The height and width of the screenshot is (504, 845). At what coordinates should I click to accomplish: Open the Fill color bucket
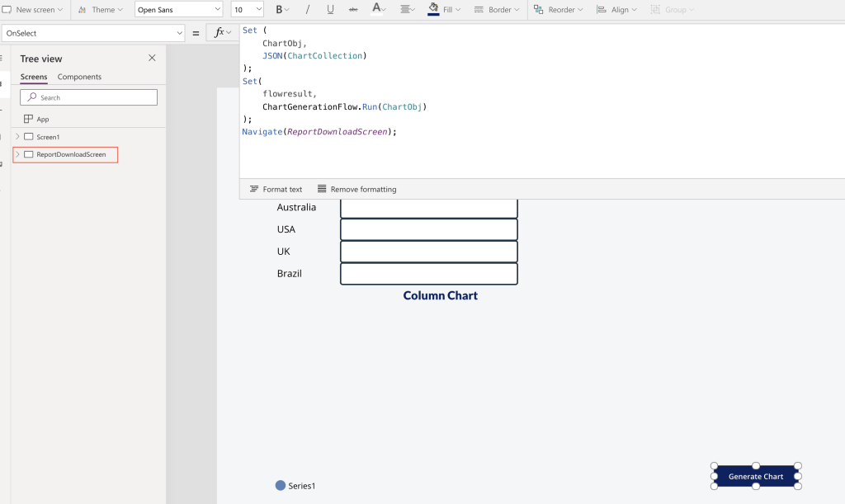pyautogui.click(x=434, y=10)
